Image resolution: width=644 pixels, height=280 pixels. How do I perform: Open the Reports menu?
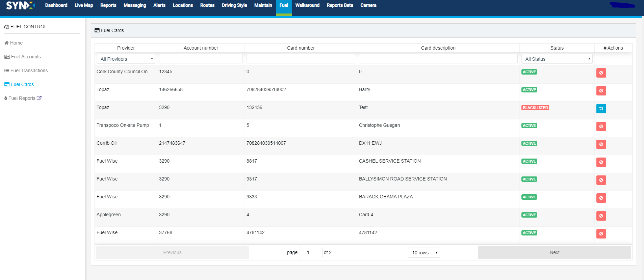[108, 5]
